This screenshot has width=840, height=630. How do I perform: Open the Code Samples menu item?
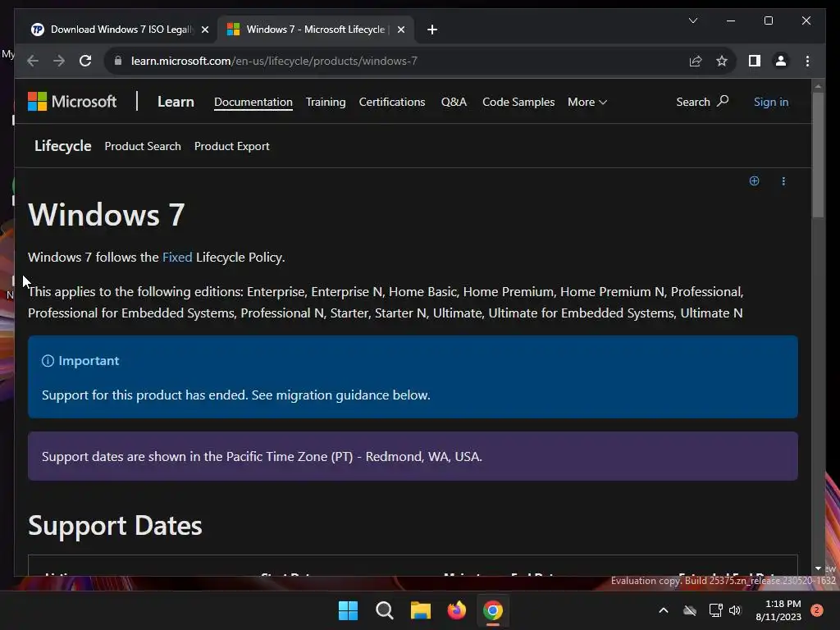point(518,102)
